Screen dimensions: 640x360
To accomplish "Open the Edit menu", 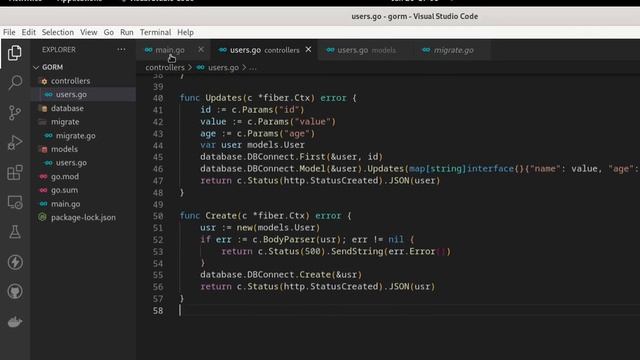I will (29, 32).
